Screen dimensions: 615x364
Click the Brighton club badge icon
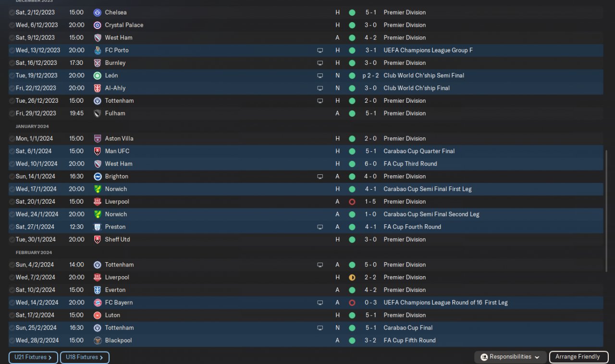click(98, 177)
